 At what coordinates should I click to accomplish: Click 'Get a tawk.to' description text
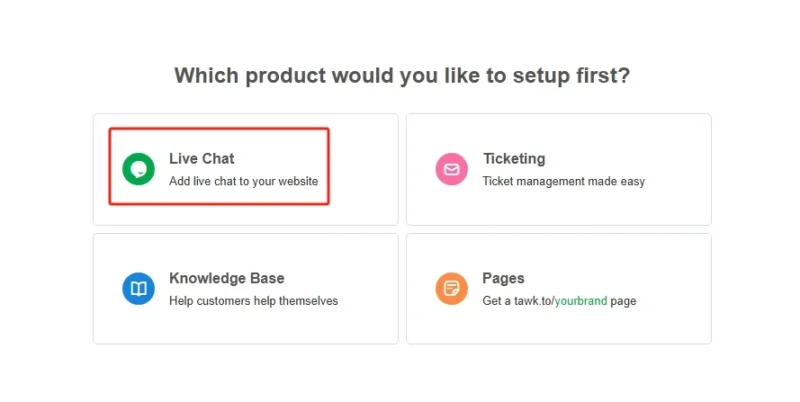517,301
